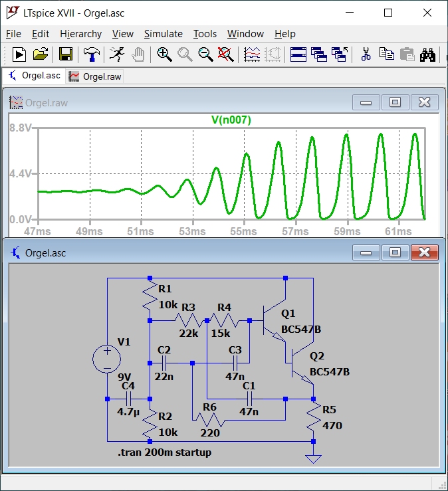
Task: Open the Simulate menu
Action: [x=163, y=34]
